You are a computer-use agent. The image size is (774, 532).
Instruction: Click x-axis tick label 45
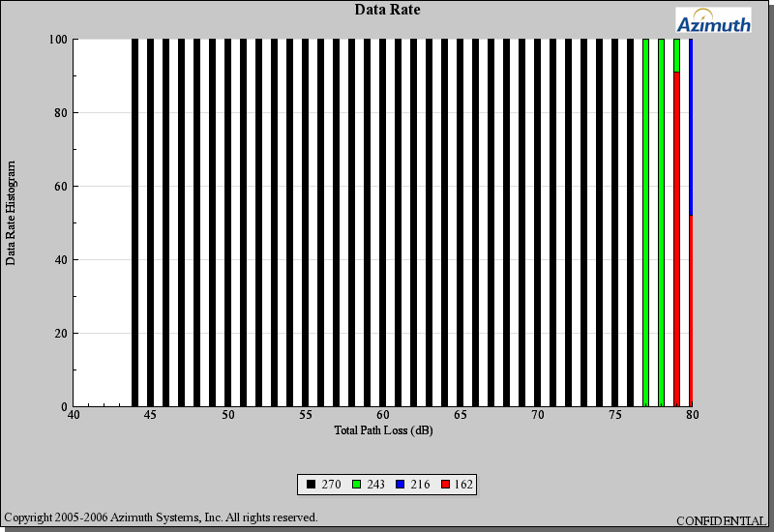coord(151,415)
